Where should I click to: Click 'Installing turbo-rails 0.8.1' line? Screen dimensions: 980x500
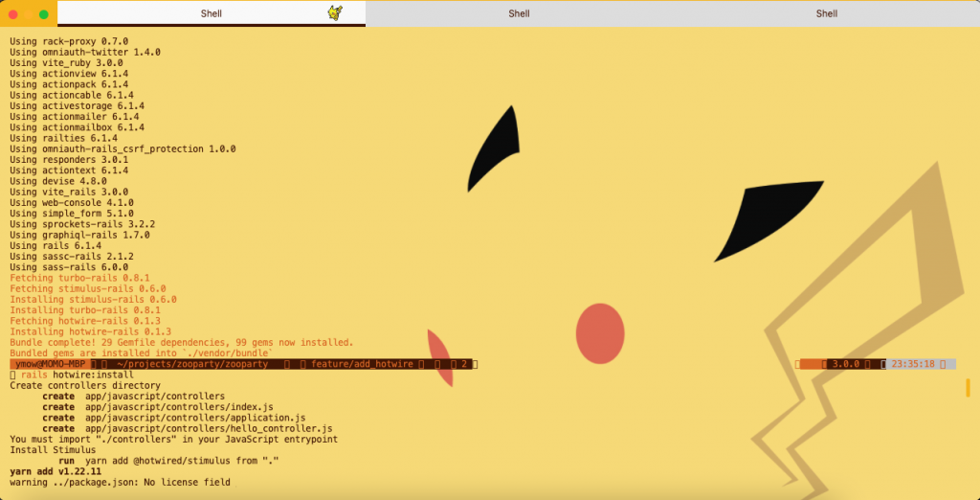[85, 310]
